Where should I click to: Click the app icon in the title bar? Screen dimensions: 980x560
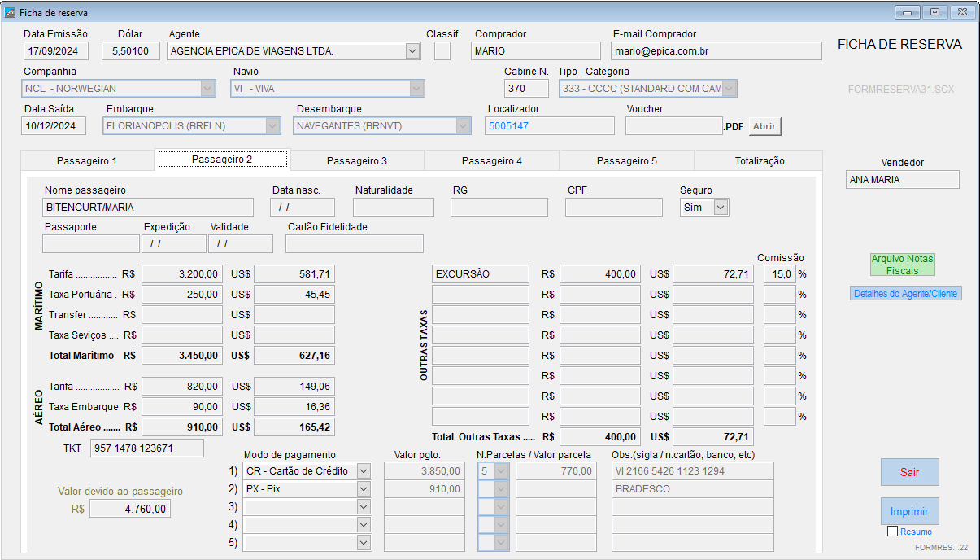coord(11,12)
